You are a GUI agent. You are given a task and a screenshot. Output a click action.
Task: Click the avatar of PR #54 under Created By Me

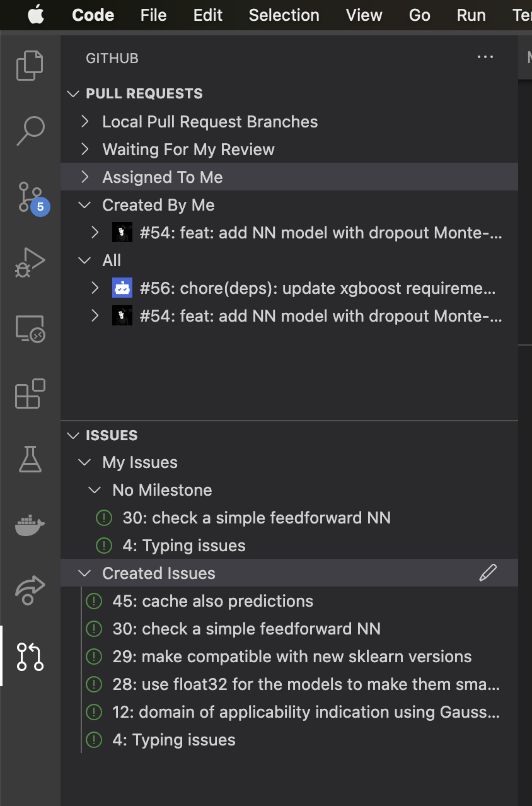point(122,233)
